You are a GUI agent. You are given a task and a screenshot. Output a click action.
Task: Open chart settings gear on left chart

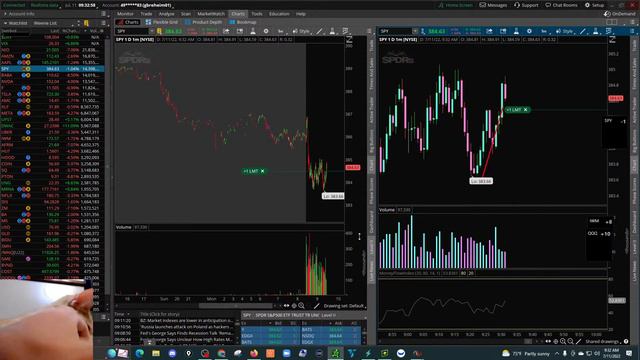click(266, 31)
